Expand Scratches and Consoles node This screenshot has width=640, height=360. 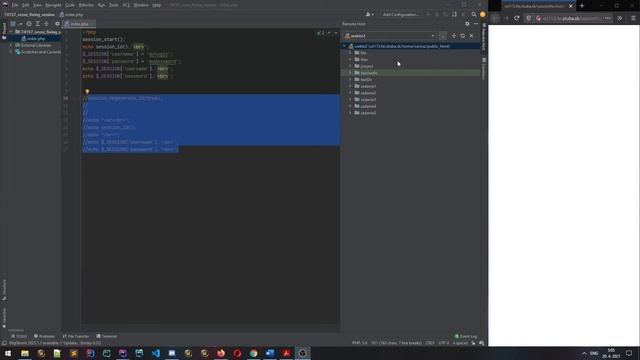coord(11,52)
